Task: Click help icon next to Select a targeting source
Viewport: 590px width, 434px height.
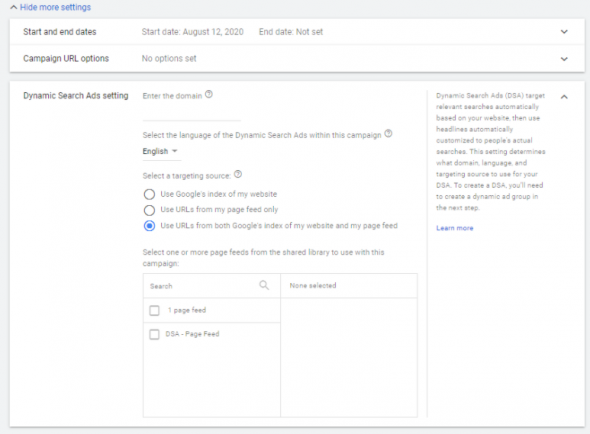Action: (238, 174)
